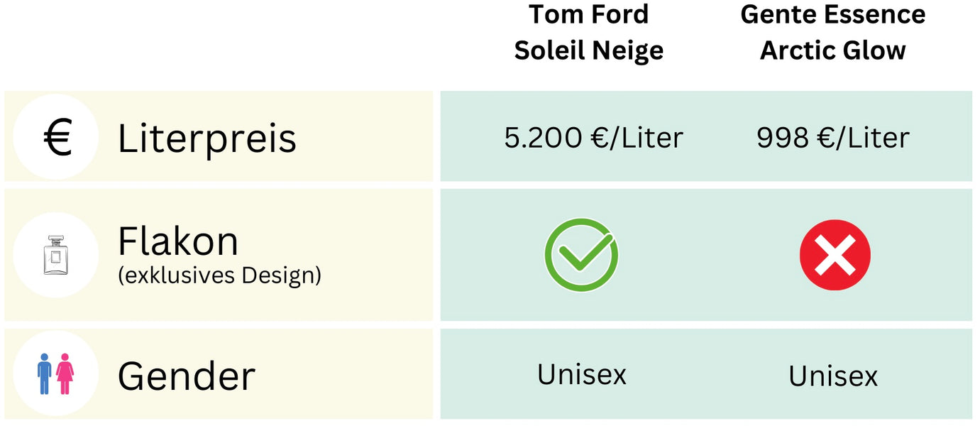Click the words Arctic Glow
The height and width of the screenshot is (426, 980).
pyautogui.click(x=833, y=50)
